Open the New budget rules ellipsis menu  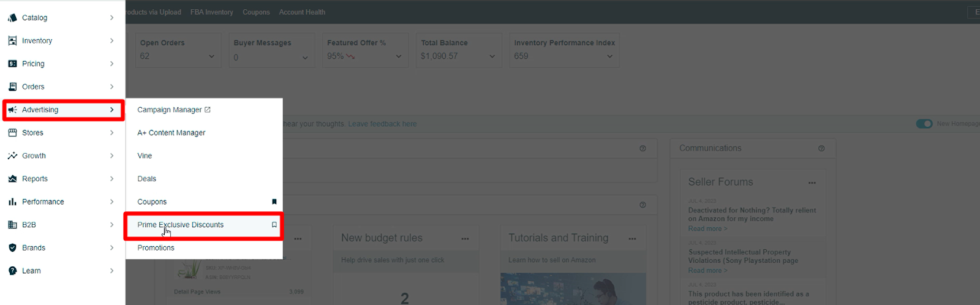[x=465, y=239]
